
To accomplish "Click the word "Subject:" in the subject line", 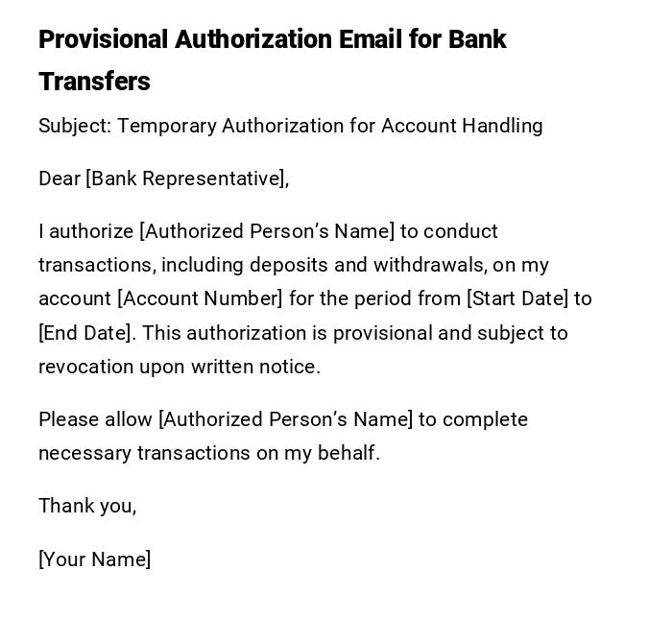I will coord(74,126).
